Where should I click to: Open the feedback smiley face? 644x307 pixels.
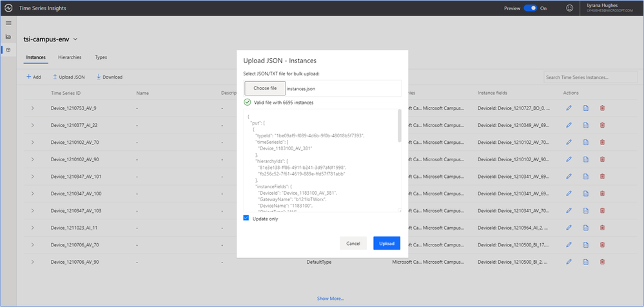[x=569, y=8]
